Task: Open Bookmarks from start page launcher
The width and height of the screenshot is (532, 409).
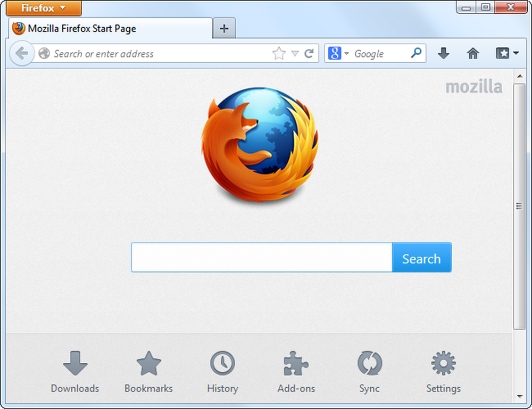Action: pyautogui.click(x=148, y=372)
